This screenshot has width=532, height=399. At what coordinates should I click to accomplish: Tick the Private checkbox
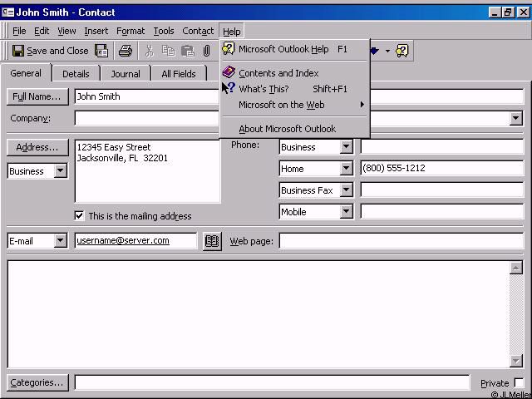coord(519,382)
